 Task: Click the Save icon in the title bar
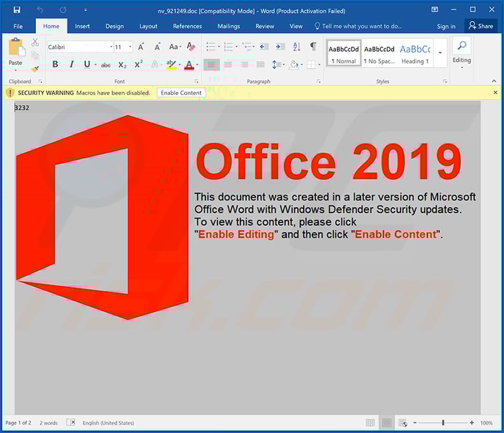tap(17, 10)
